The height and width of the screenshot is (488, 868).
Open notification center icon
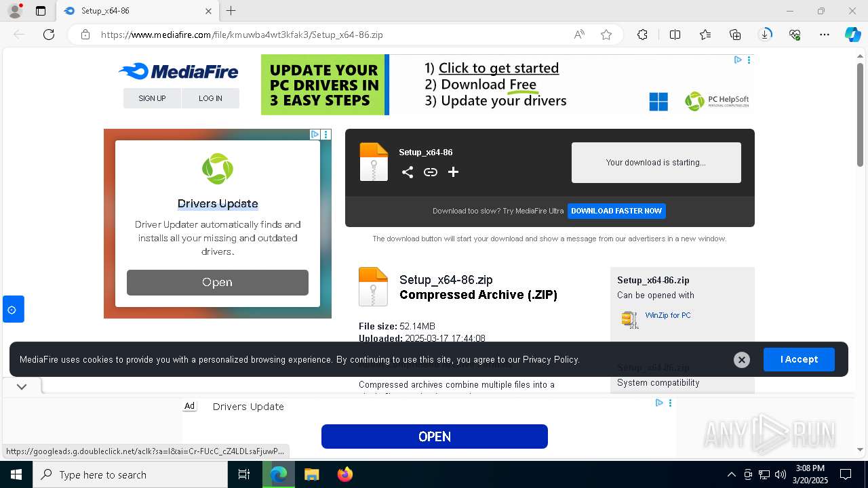(x=846, y=474)
